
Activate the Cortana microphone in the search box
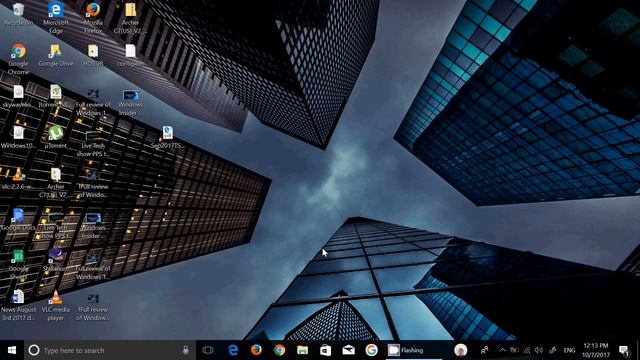click(186, 350)
